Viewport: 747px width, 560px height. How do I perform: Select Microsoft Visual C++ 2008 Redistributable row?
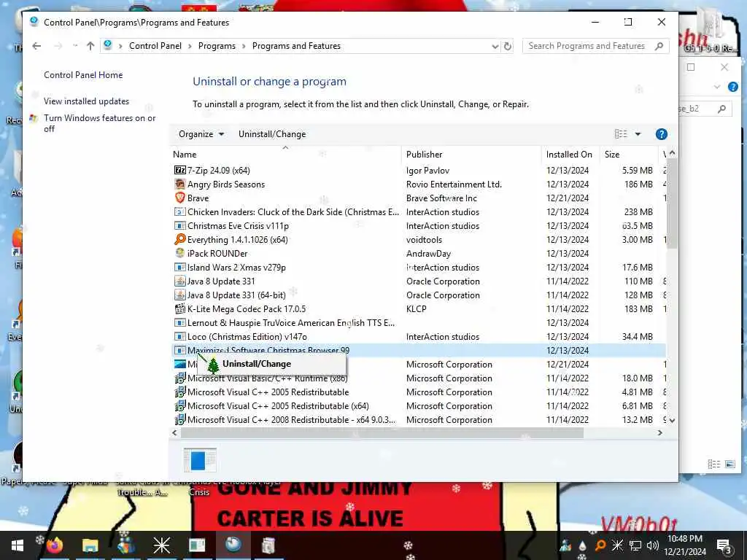(418, 419)
